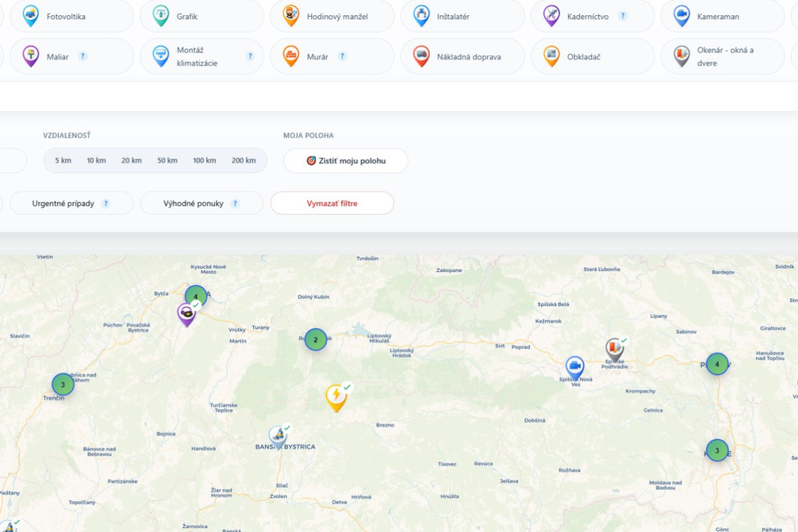Open the cluster marker 3 near Trenčín
This screenshot has height=532, width=798.
point(63,384)
